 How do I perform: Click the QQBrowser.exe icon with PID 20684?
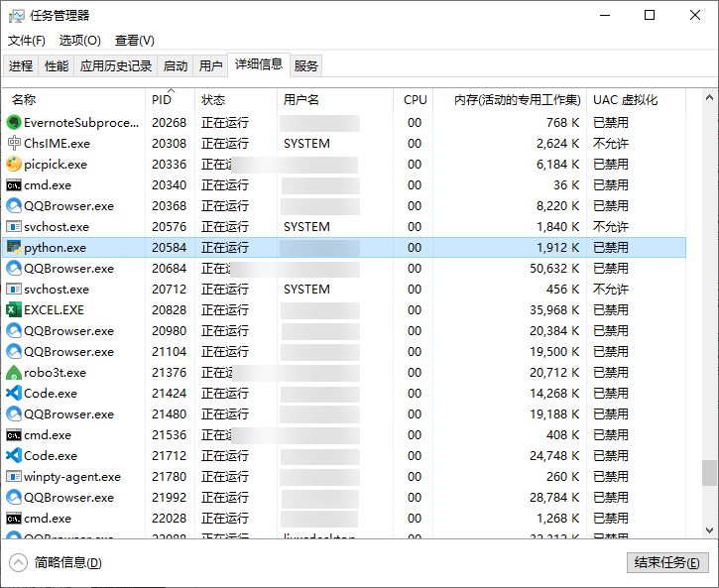(14, 268)
